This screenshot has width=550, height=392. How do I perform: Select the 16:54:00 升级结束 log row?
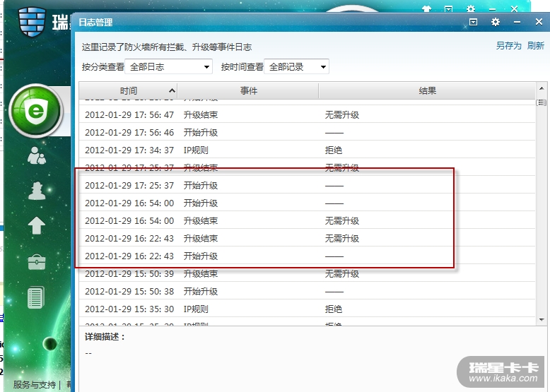click(307, 220)
